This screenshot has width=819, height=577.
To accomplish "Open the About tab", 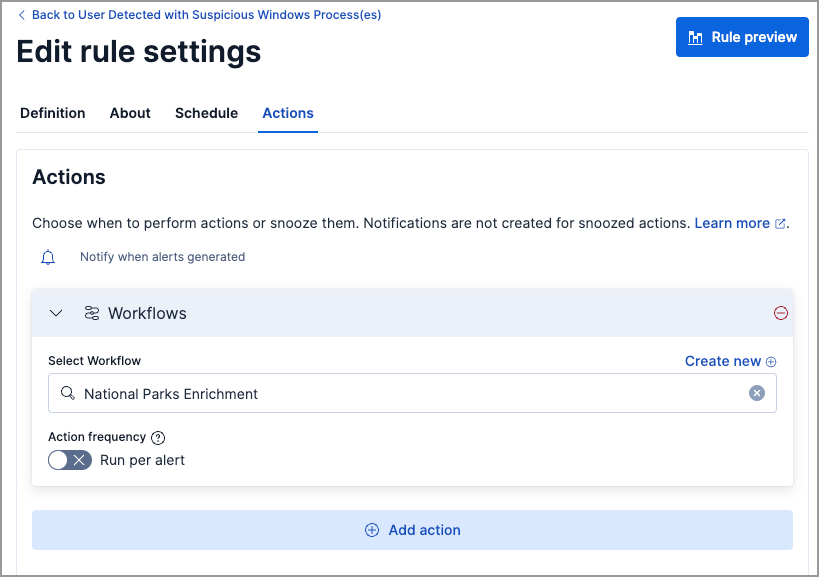I will tap(129, 113).
